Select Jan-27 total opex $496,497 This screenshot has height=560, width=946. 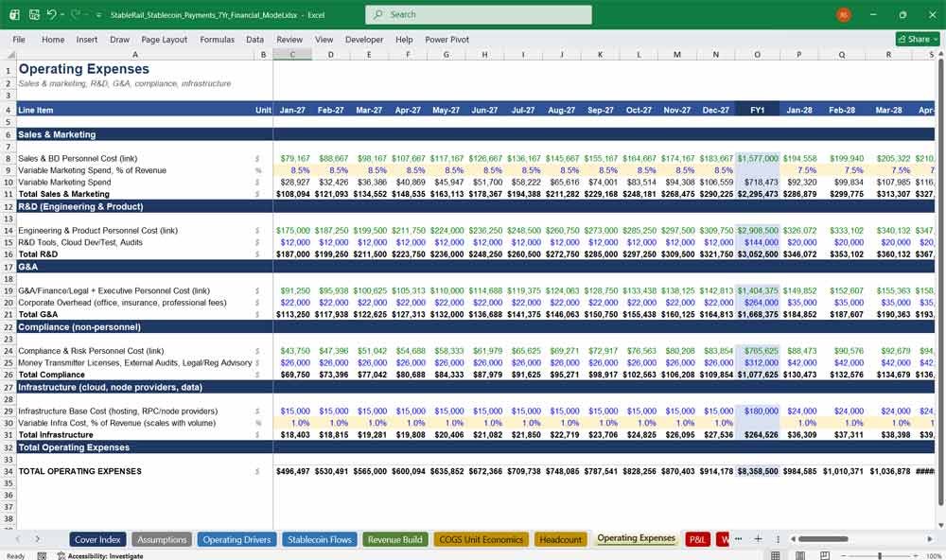point(292,471)
